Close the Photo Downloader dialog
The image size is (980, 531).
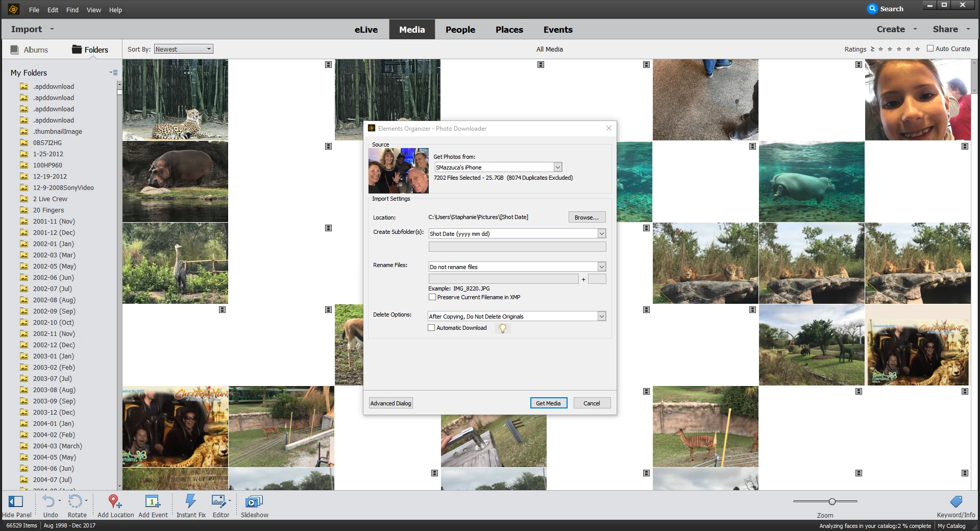tap(608, 128)
